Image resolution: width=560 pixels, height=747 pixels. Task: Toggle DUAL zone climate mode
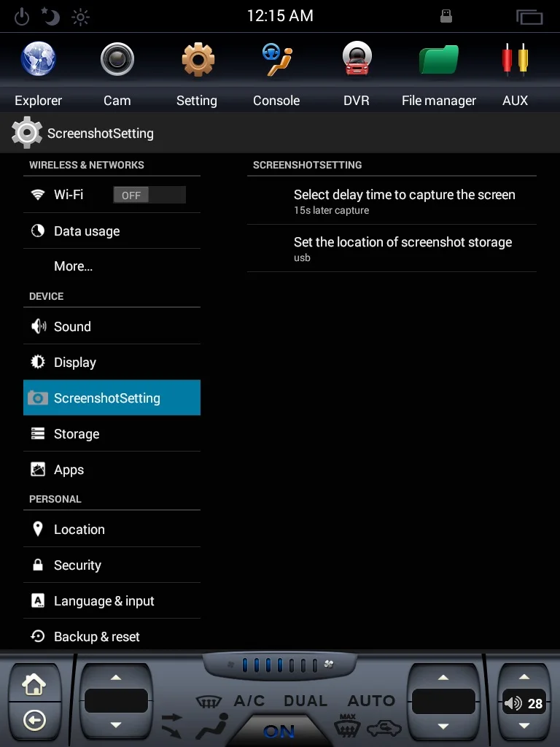306,701
